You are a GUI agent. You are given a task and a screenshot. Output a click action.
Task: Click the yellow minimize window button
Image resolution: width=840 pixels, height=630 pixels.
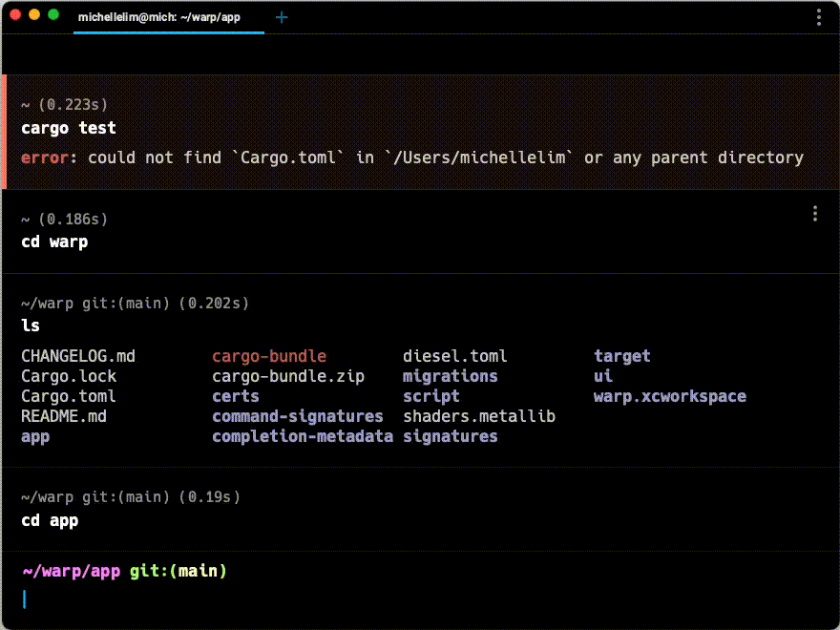34,14
